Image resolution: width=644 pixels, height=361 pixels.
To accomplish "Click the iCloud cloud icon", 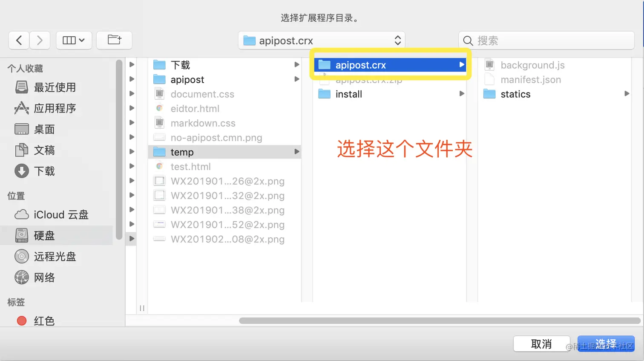I will tap(22, 214).
